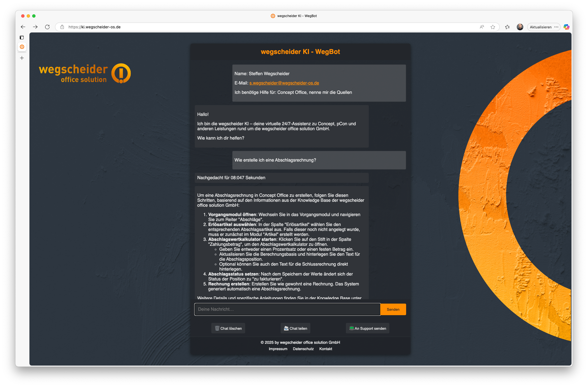Open the three-dot browser menu
The width and height of the screenshot is (588, 387).
(x=556, y=27)
